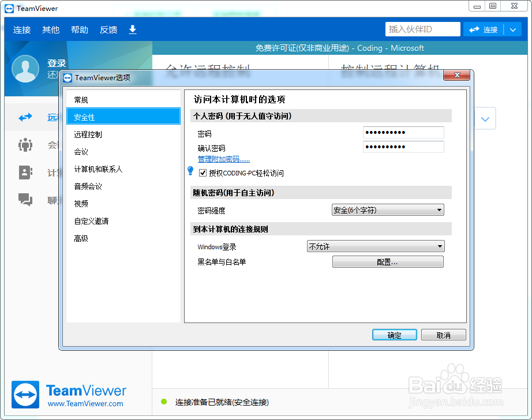532x420 pixels.
Task: Select 常规 in options list
Action: click(x=123, y=100)
